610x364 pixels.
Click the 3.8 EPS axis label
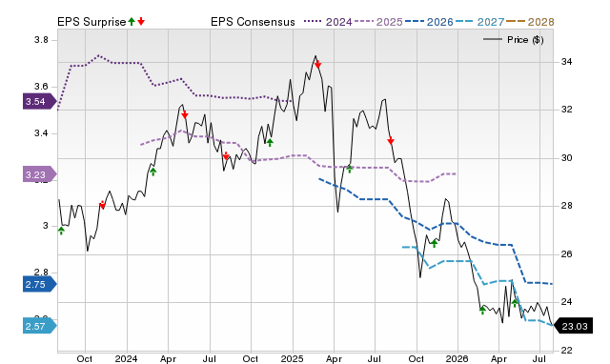41,40
